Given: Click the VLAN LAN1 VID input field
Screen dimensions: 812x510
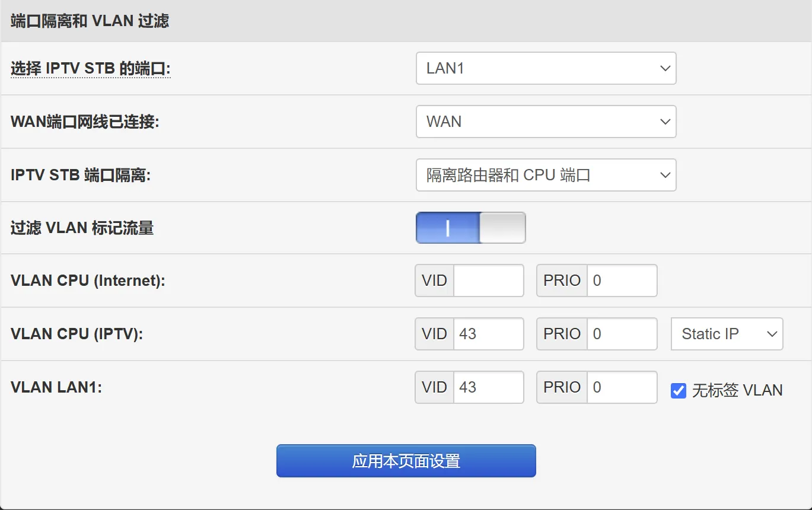Looking at the screenshot, I should [488, 387].
